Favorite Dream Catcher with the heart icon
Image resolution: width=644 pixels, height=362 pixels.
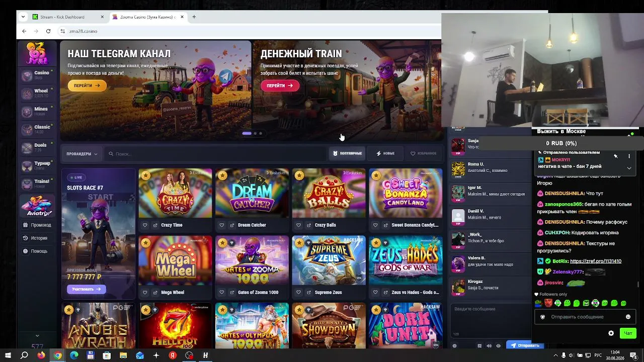click(x=222, y=225)
